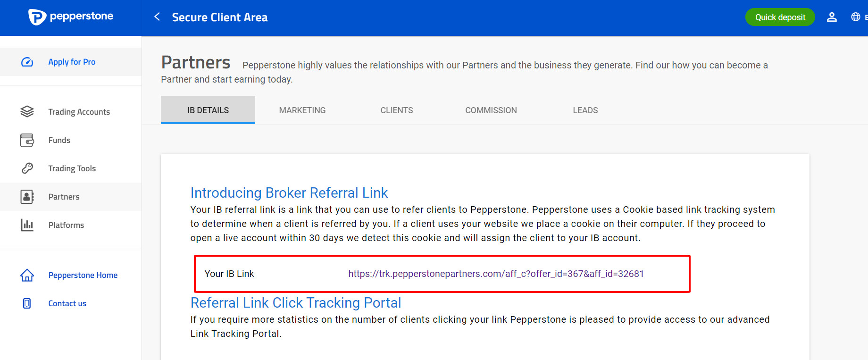Click the back arrow beside Secure Client Area
This screenshot has height=360, width=868.
click(x=157, y=17)
